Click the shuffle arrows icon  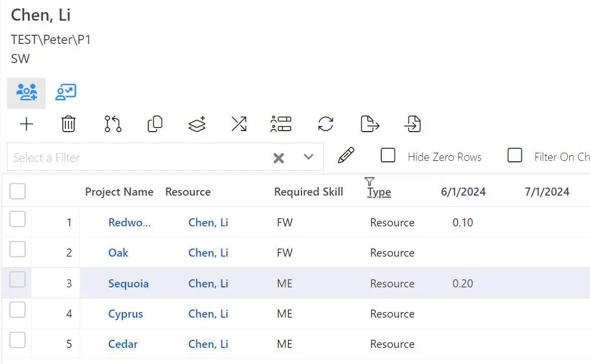point(239,124)
